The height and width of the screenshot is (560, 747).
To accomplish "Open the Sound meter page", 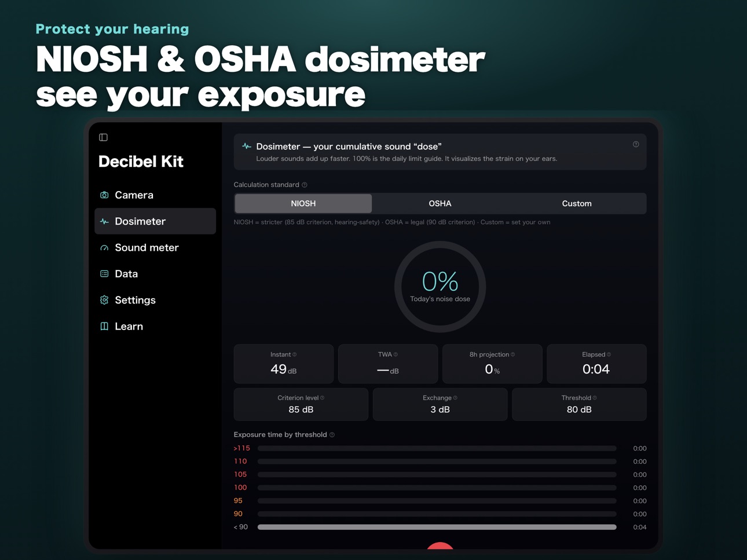I will (155, 248).
